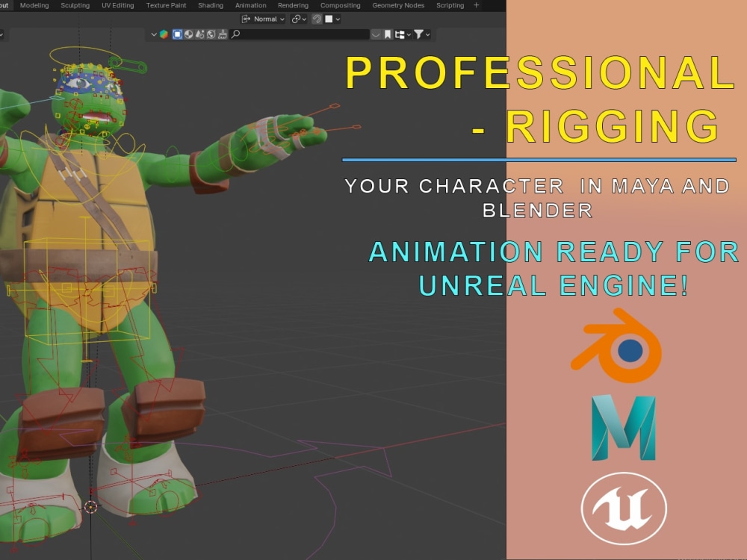Click the teal Maya M logo
The height and width of the screenshot is (560, 747).
click(624, 428)
